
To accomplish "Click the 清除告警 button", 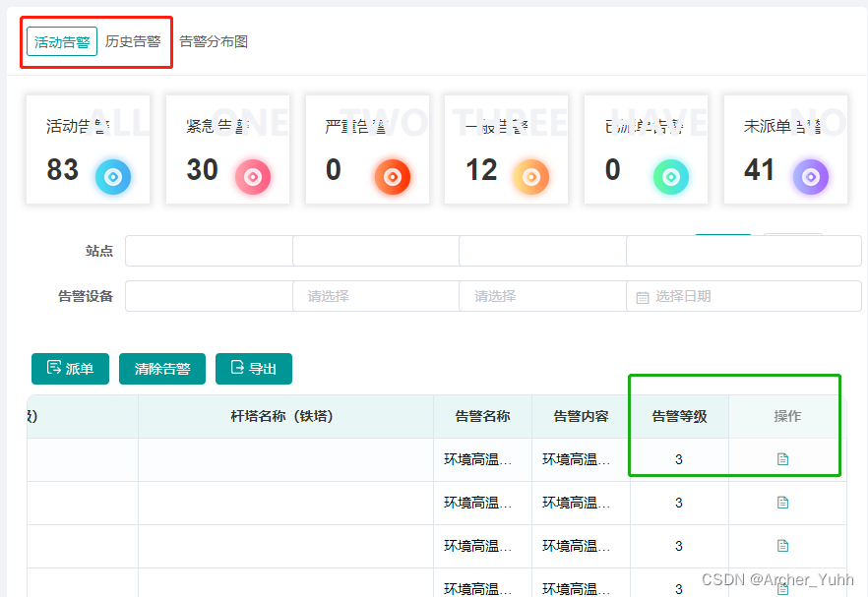I will tap(161, 369).
